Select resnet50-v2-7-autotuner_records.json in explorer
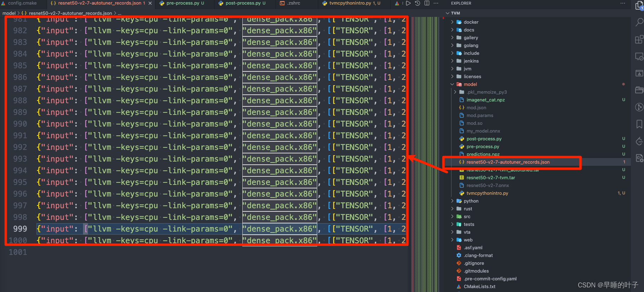Screen dimensions: 644x292 pos(508,162)
